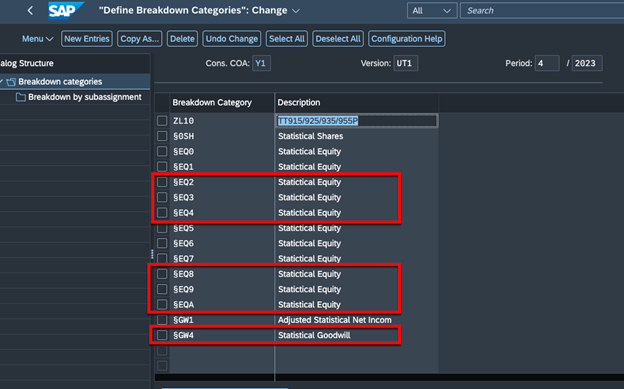Click the back arrow icon
The height and width of the screenshot is (389, 624).
coord(30,11)
